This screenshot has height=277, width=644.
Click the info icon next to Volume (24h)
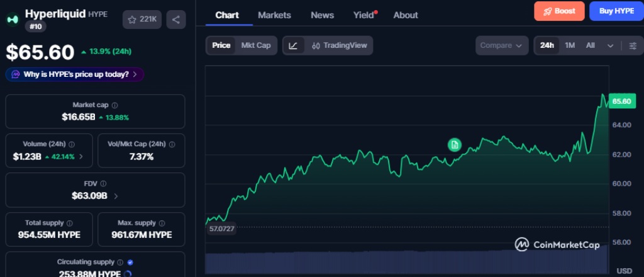tap(72, 144)
